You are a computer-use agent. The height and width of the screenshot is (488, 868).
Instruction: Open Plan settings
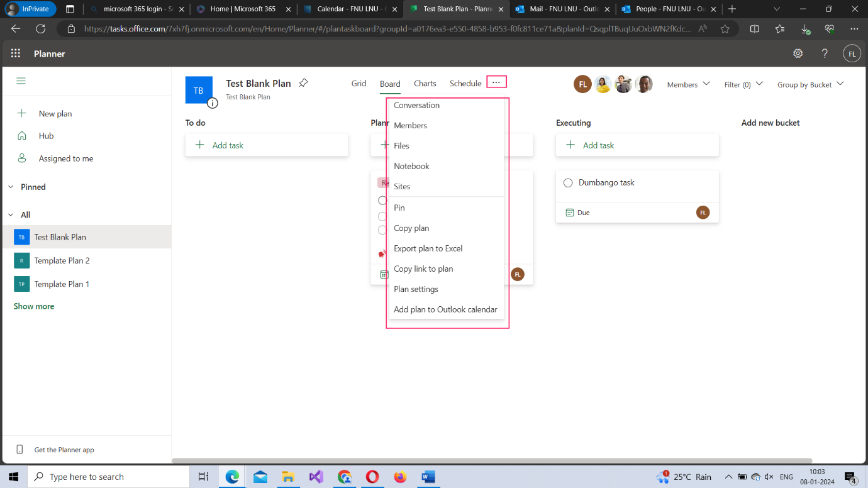(x=447, y=289)
